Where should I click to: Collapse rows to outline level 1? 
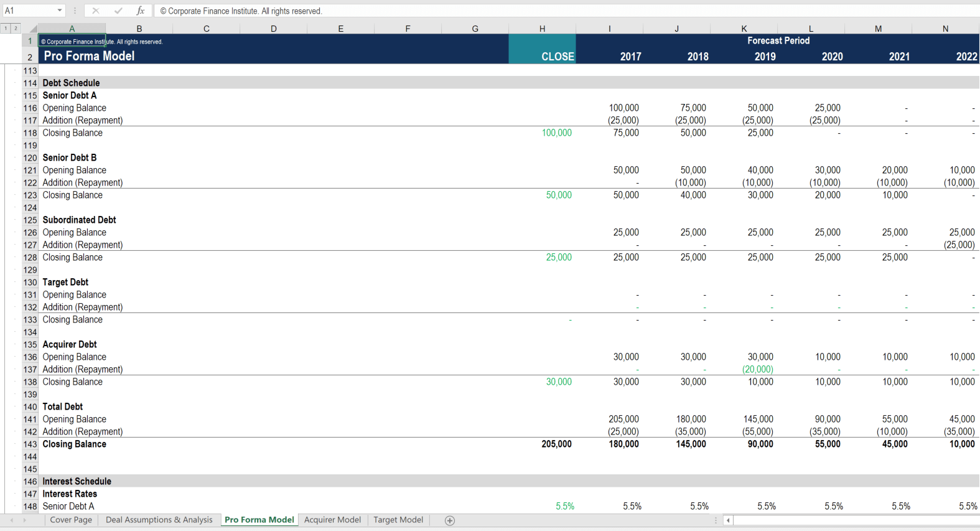point(6,28)
